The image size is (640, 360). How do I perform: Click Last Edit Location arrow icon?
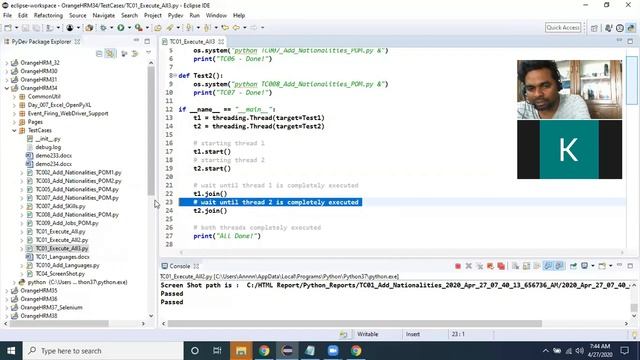pos(225,27)
